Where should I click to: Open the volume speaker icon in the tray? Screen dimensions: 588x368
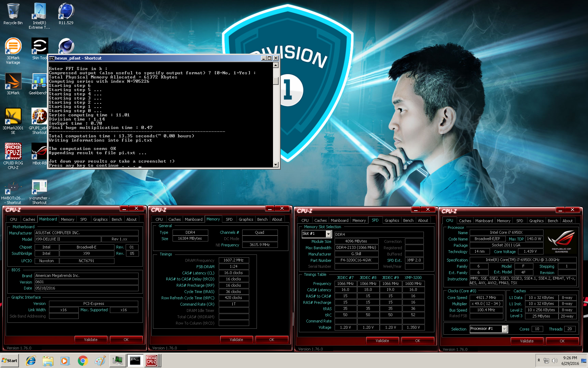tap(554, 360)
